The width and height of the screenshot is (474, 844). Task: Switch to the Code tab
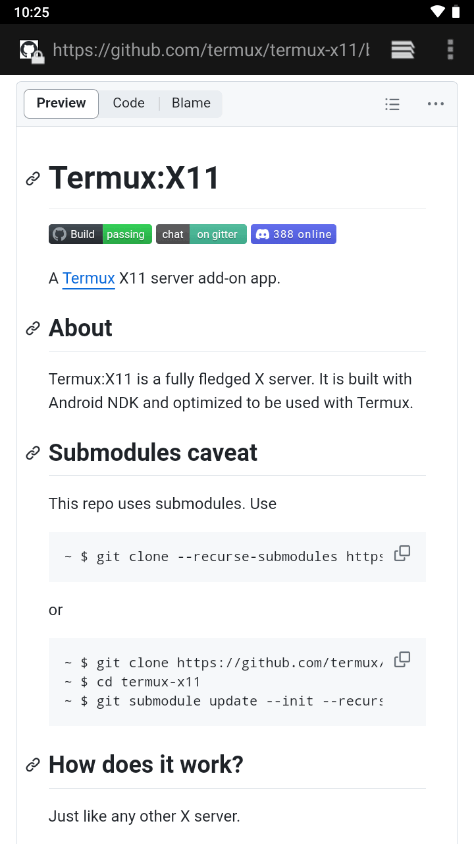click(129, 103)
